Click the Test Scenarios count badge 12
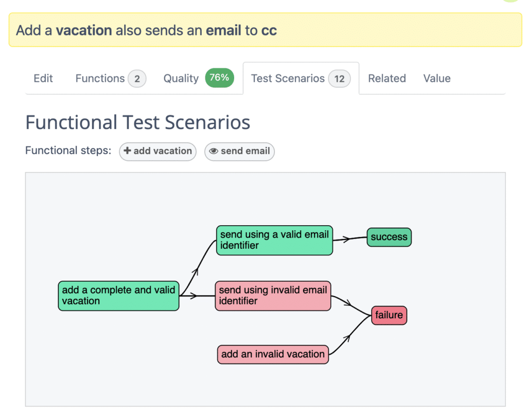The height and width of the screenshot is (420, 527). [x=339, y=79]
